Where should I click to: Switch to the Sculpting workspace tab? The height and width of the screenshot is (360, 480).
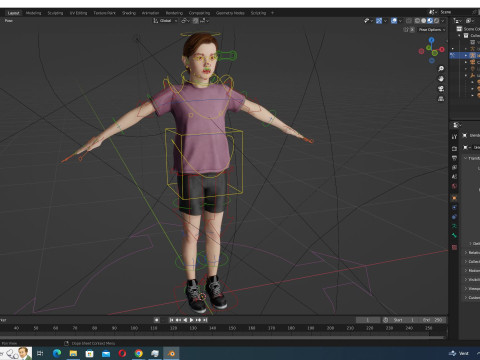[x=55, y=13]
